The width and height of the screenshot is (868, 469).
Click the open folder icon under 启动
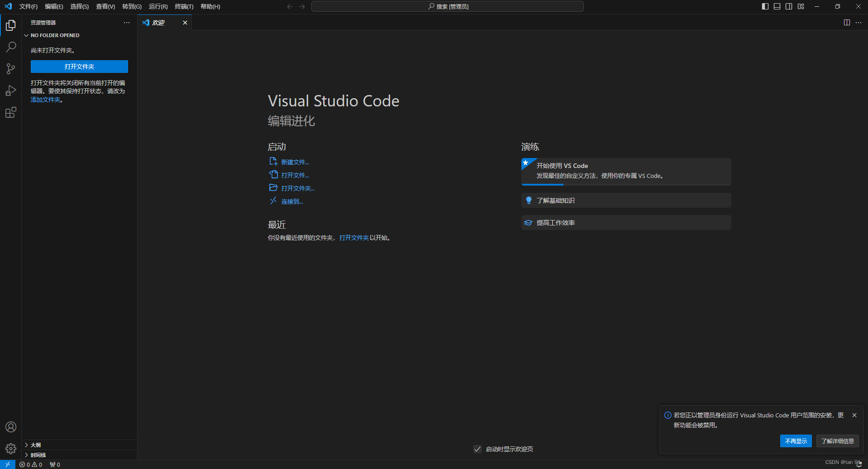273,188
